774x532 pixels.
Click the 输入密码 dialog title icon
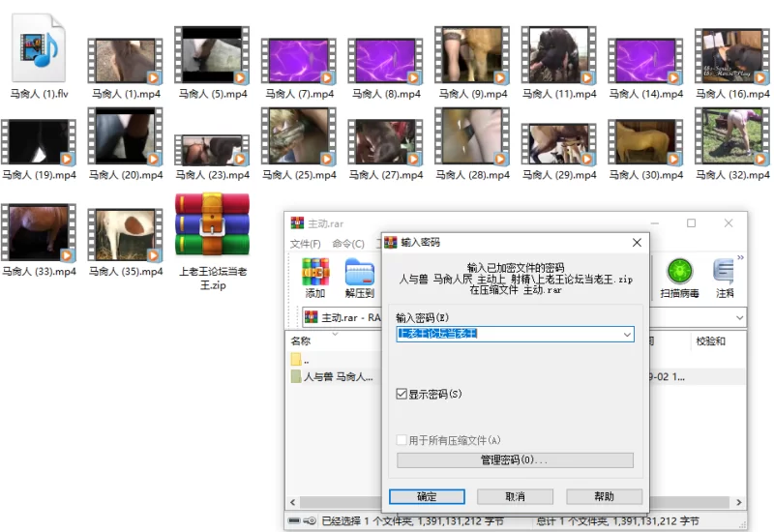(x=391, y=243)
